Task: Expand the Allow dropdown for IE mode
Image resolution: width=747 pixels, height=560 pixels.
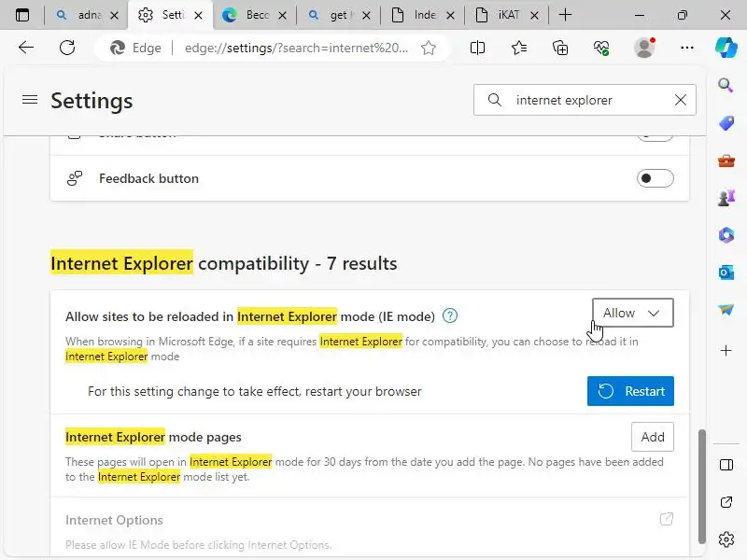Action: point(632,314)
